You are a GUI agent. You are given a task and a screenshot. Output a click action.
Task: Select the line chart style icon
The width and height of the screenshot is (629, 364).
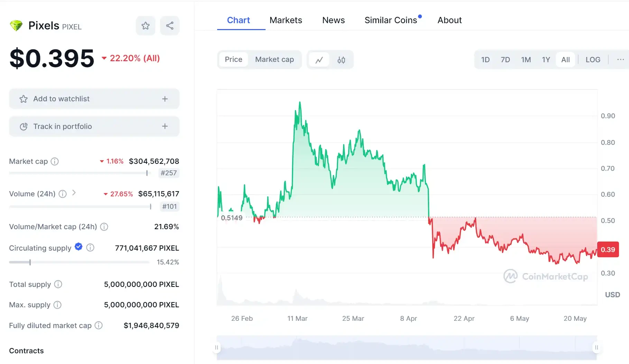click(319, 59)
